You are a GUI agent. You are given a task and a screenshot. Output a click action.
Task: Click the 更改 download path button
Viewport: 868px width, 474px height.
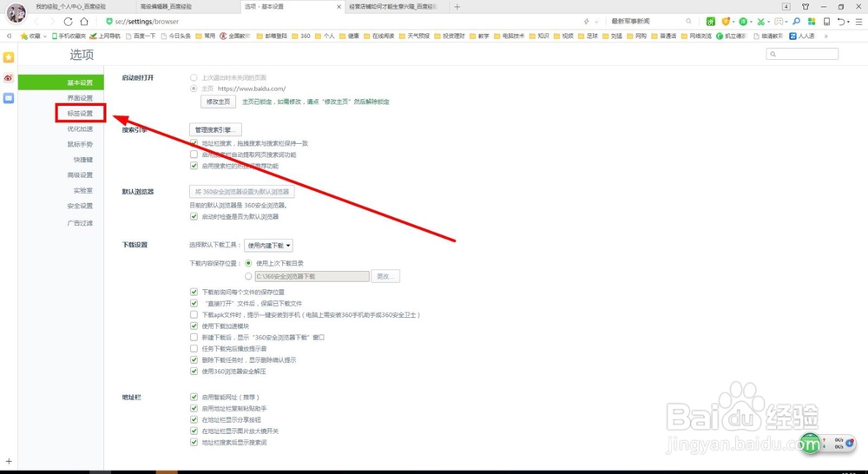(x=385, y=276)
